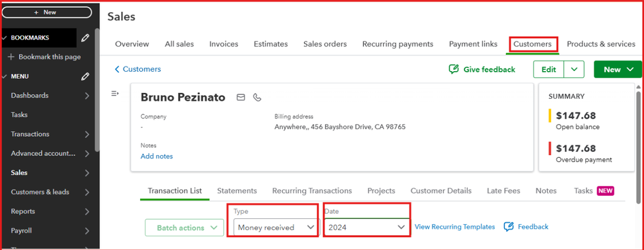Viewport: 644px width, 250px height.
Task: Open Payroll in the left menu
Action: [21, 231]
